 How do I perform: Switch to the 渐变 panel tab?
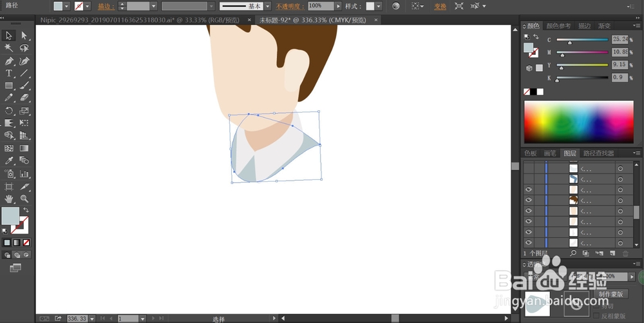pos(604,26)
